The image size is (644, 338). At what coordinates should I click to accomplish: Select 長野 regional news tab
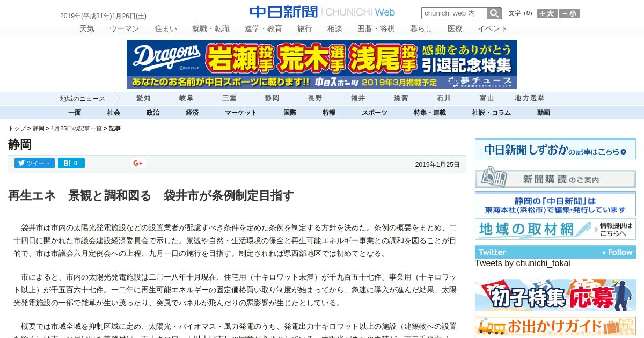click(315, 98)
